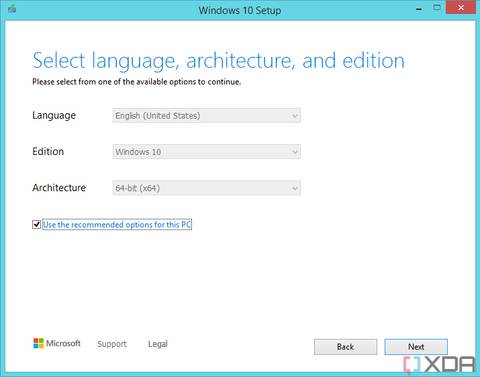Click the 'Select language, architecture, and edition' heading
This screenshot has height=377, width=480.
click(218, 61)
